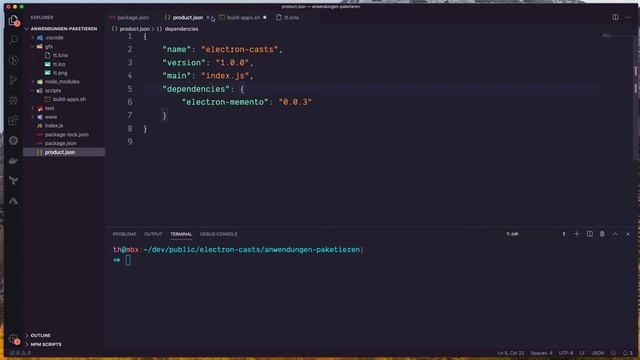Image resolution: width=640 pixels, height=360 pixels.
Task: Split the terminal with the split icon
Action: [x=589, y=234]
